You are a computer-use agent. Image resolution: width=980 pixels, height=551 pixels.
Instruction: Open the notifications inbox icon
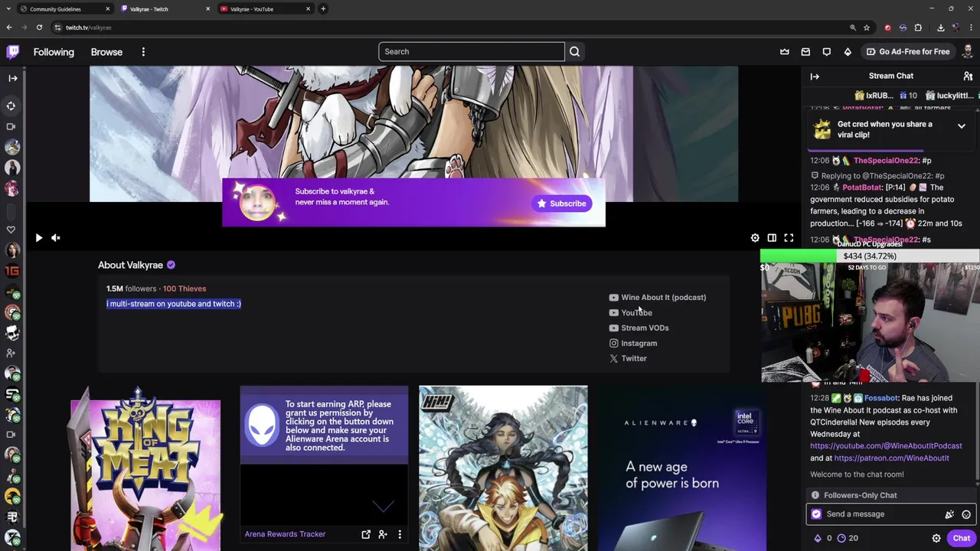coord(805,51)
